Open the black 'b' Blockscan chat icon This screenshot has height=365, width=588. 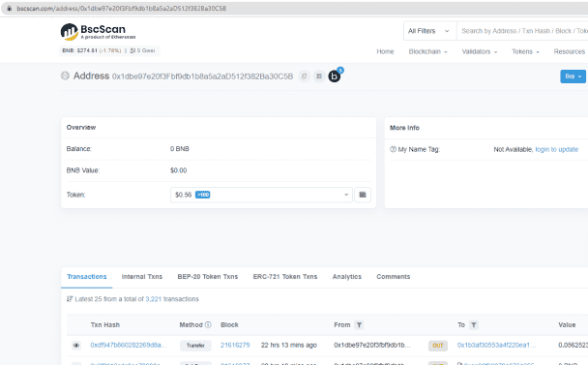click(335, 76)
